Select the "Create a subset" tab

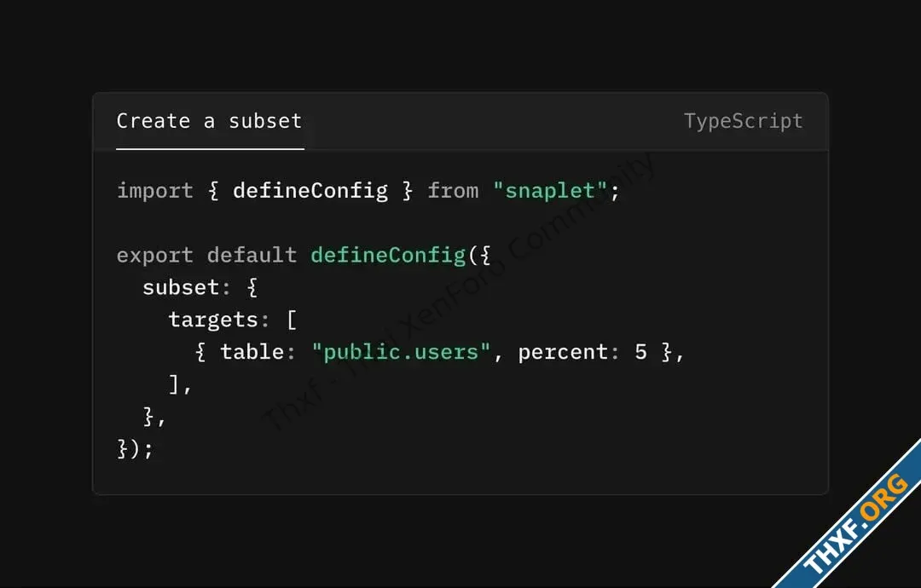[x=209, y=121]
